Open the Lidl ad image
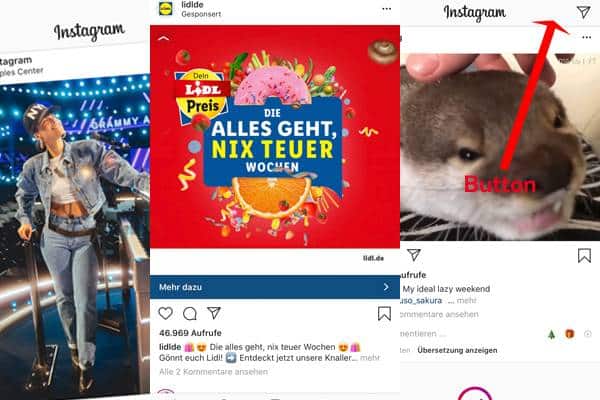600x400 pixels. 275,137
